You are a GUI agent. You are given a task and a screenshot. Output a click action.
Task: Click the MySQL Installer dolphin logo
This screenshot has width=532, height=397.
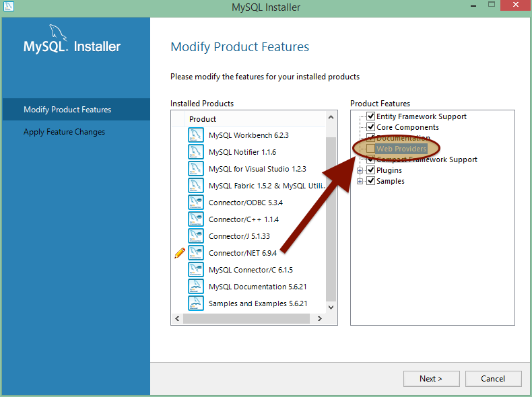(x=58, y=33)
